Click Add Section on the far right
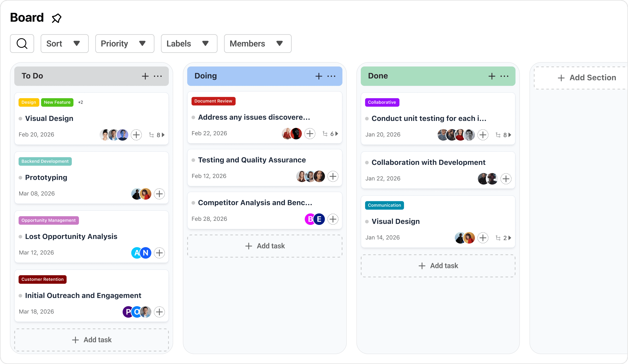Viewport: 628px width, 364px height. [587, 78]
